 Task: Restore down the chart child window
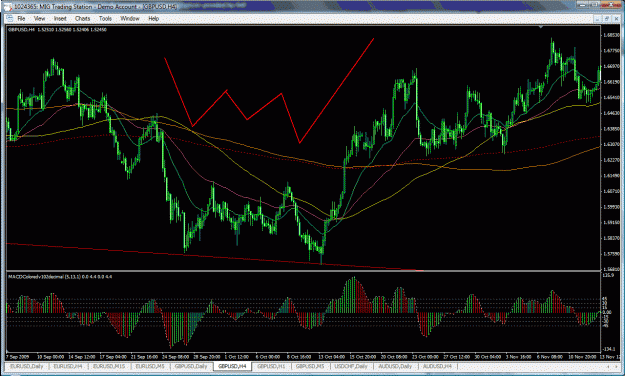tap(607, 19)
